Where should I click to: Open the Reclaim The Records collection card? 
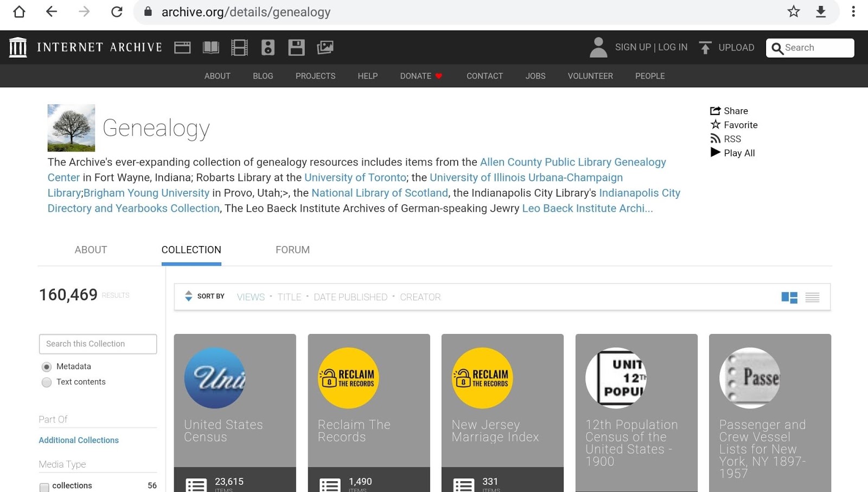(369, 413)
